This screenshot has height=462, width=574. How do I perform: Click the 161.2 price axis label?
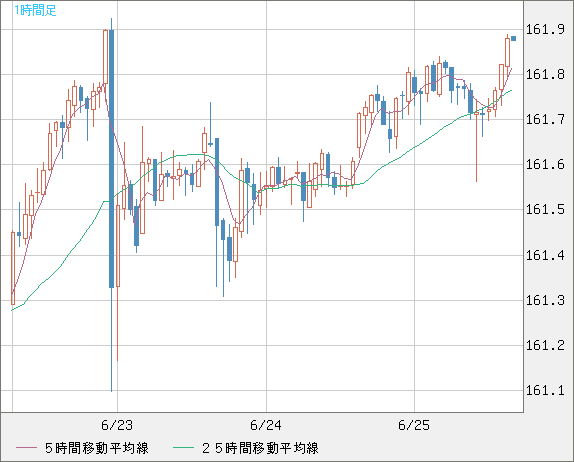coord(545,345)
